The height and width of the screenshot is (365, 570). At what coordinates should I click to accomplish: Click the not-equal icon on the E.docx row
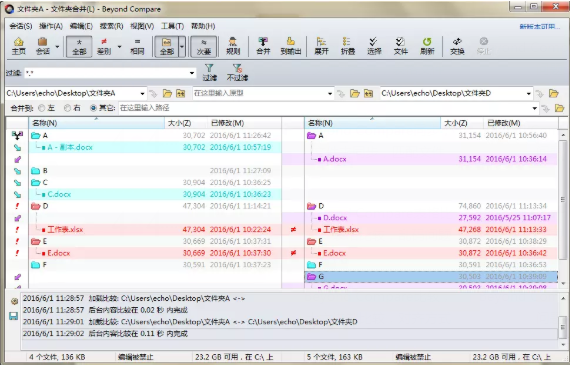(293, 253)
